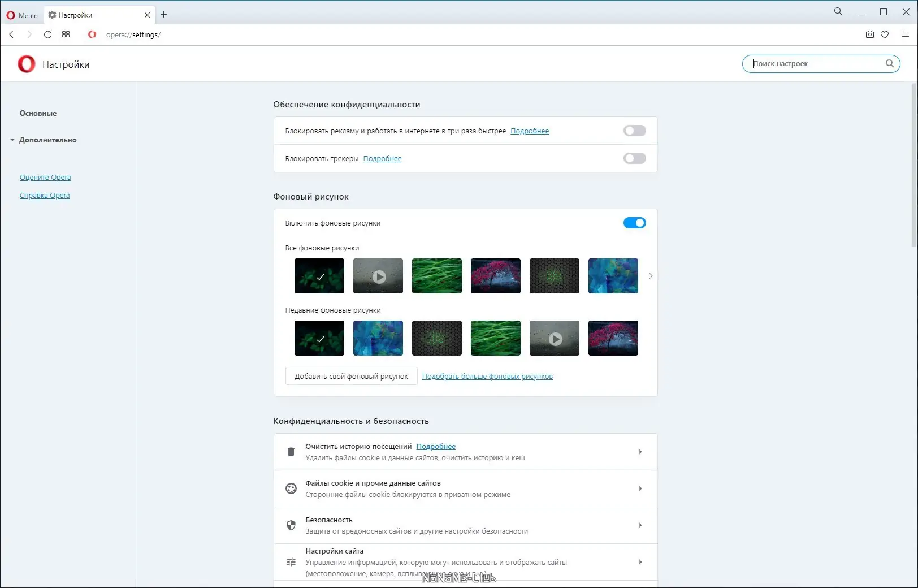This screenshot has width=918, height=588.
Task: Select the blue abstract wallpaper in all wallpapers
Action: pyautogui.click(x=613, y=276)
